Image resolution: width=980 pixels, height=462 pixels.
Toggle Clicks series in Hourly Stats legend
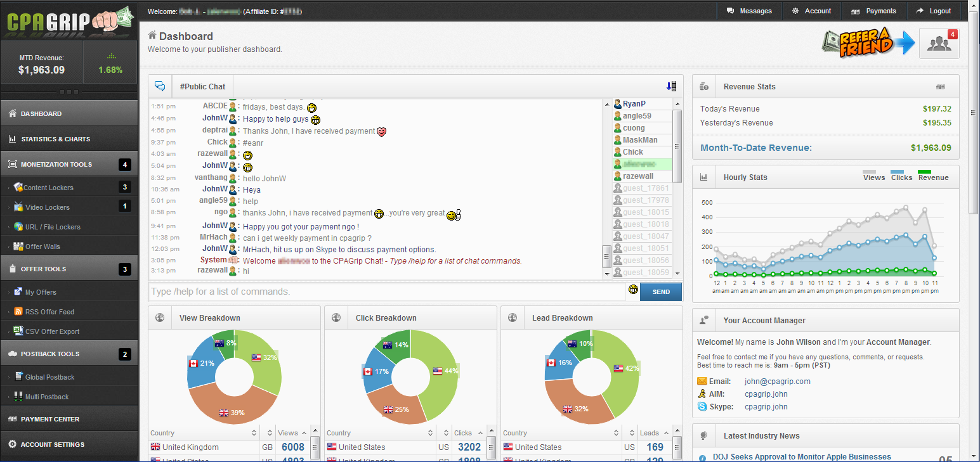point(901,175)
